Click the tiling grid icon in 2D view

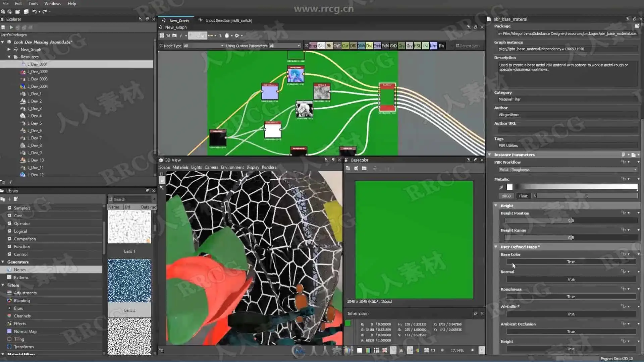pos(376,350)
